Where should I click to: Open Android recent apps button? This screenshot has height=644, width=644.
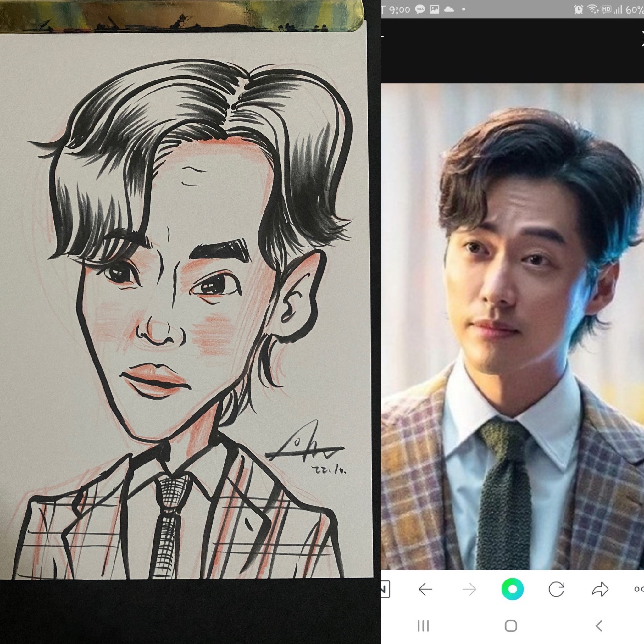click(x=423, y=626)
